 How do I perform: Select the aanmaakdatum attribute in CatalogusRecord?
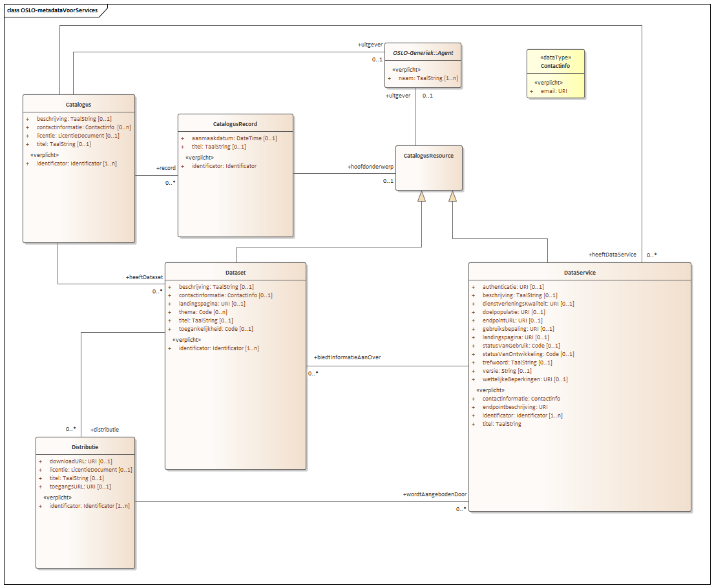point(234,138)
